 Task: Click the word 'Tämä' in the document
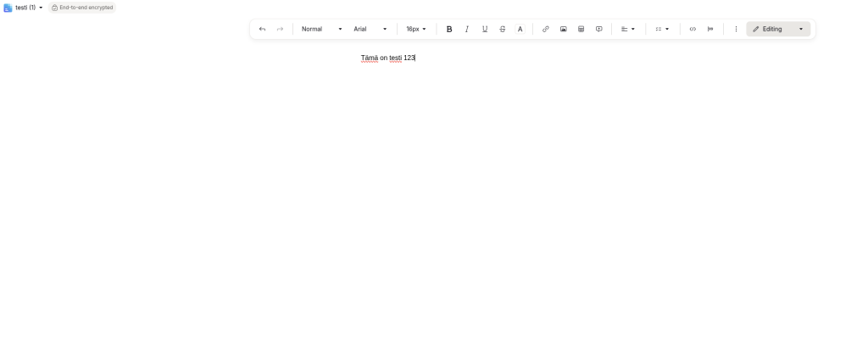coord(370,58)
